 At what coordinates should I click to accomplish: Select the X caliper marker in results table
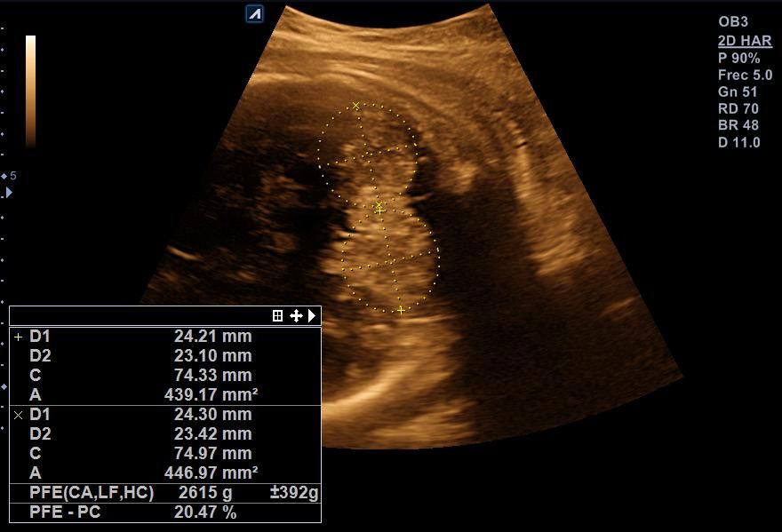click(x=18, y=415)
